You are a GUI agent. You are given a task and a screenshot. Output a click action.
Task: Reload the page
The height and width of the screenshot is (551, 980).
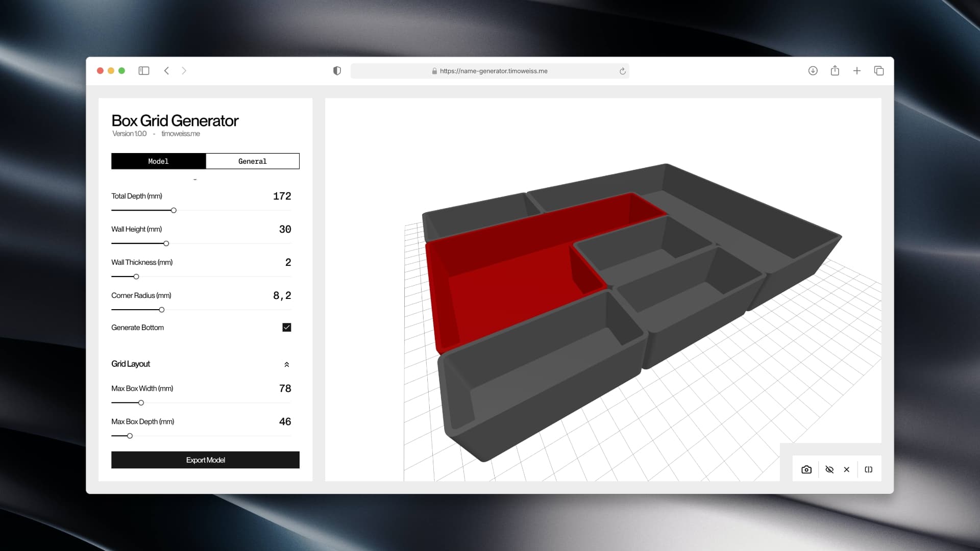[623, 71]
